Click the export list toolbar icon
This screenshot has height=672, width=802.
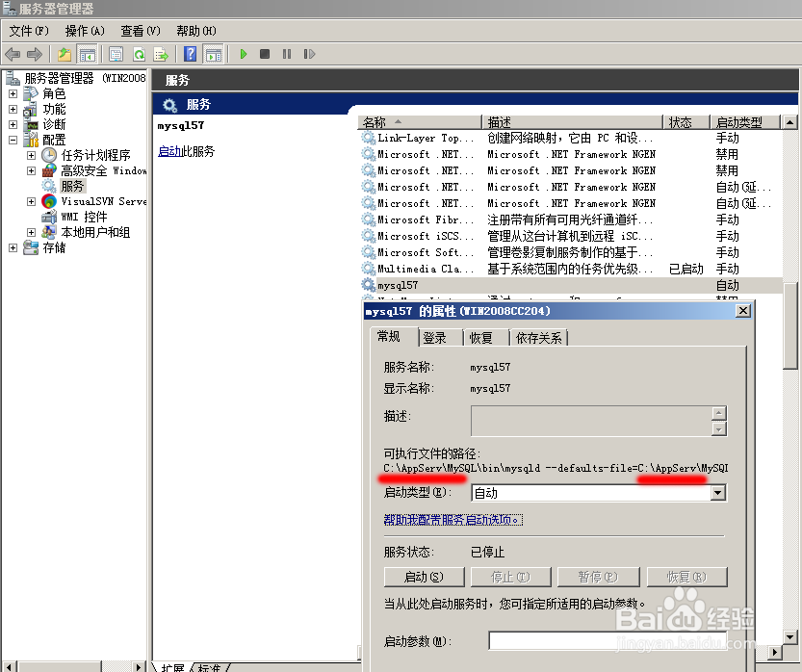(160, 53)
